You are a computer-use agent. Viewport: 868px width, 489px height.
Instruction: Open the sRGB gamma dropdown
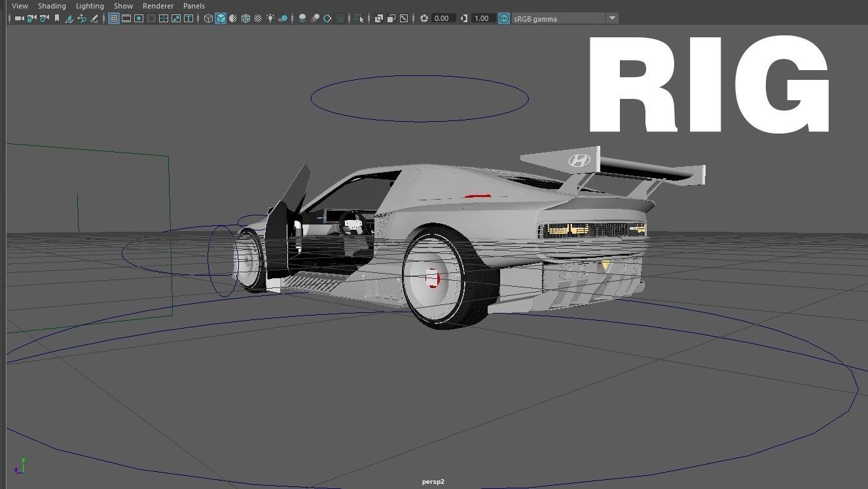pyautogui.click(x=565, y=18)
